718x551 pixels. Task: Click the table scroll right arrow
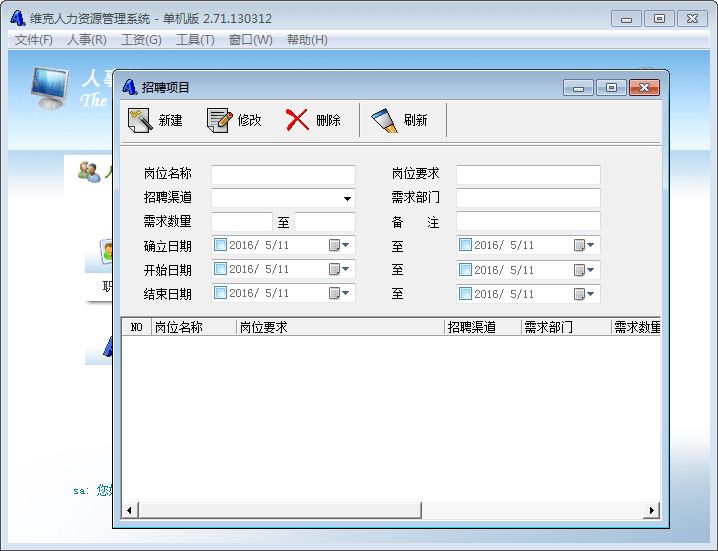click(652, 510)
